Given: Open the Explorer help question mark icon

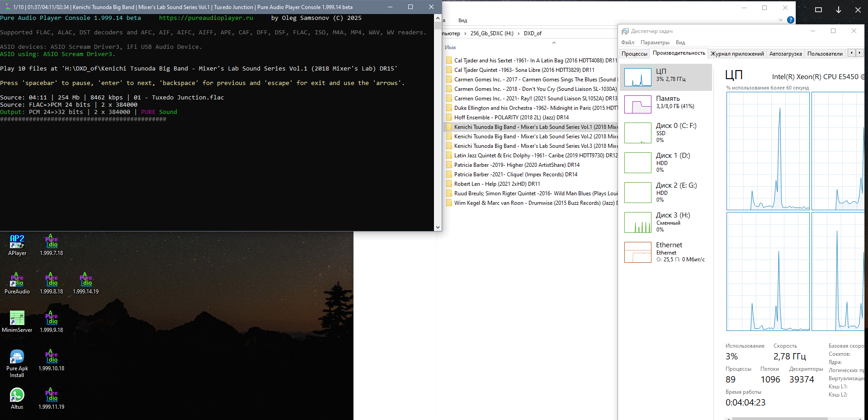Looking at the screenshot, I should click(x=790, y=20).
